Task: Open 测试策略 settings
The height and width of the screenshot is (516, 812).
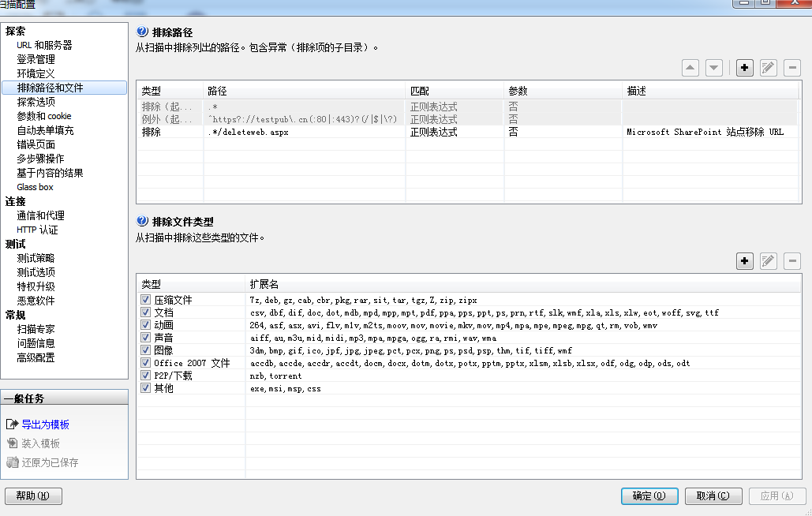Action: pyautogui.click(x=36, y=258)
